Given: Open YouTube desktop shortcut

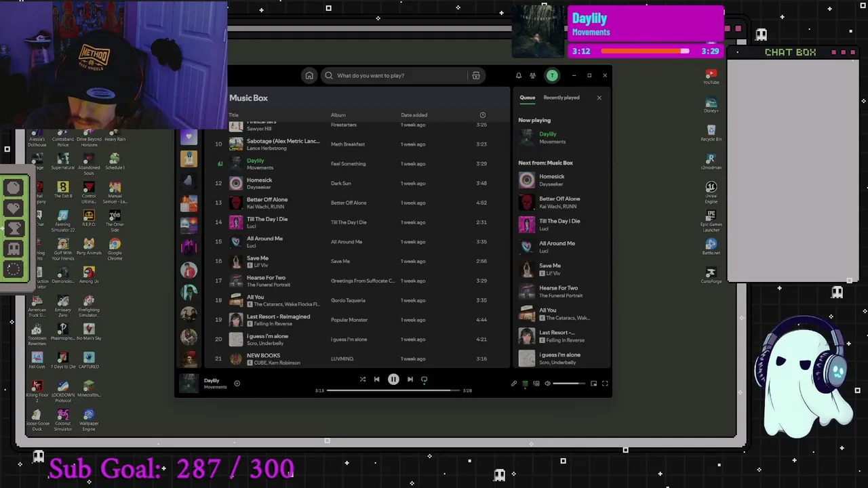Looking at the screenshot, I should coord(711,77).
